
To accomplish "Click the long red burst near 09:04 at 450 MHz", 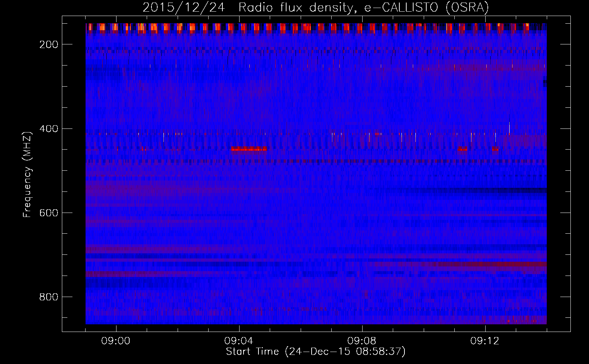I will [x=249, y=149].
